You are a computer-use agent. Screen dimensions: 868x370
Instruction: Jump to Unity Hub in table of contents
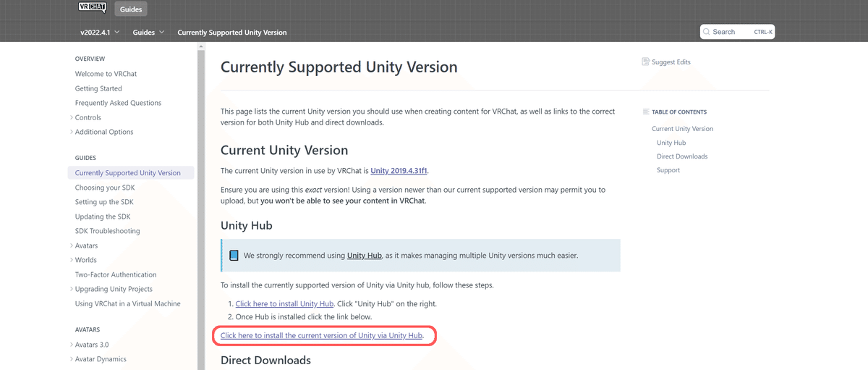click(x=671, y=143)
